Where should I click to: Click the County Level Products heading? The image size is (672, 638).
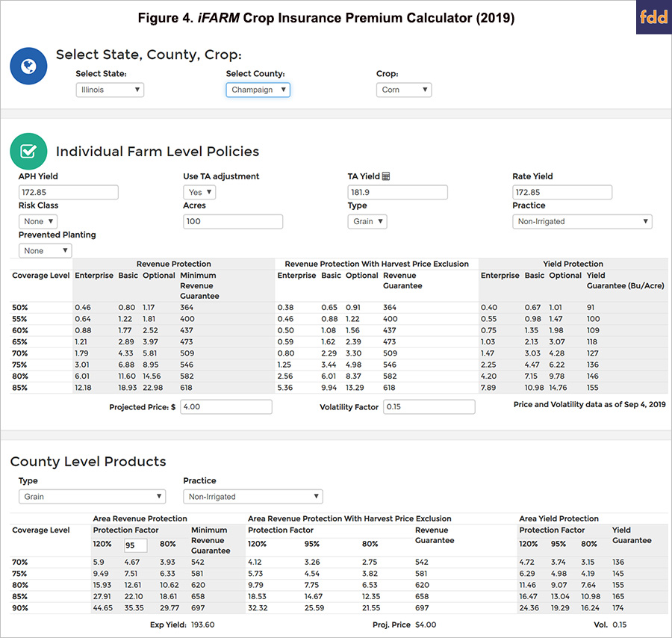click(88, 462)
